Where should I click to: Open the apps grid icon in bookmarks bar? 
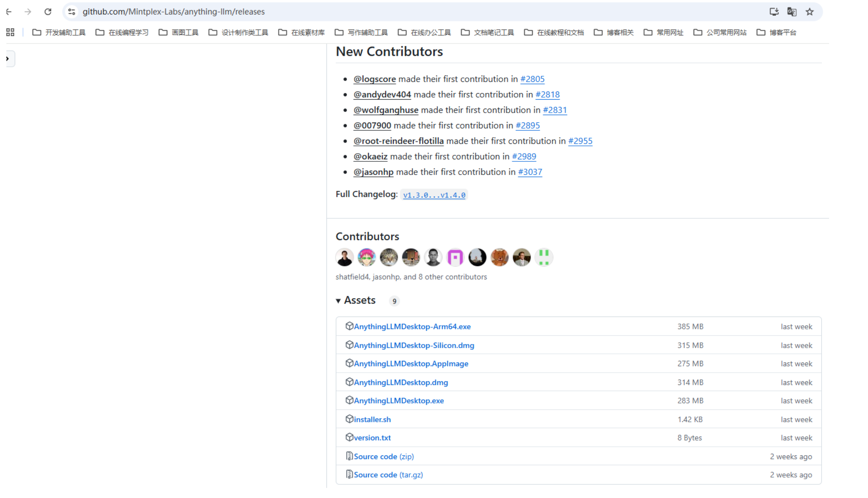tap(10, 32)
